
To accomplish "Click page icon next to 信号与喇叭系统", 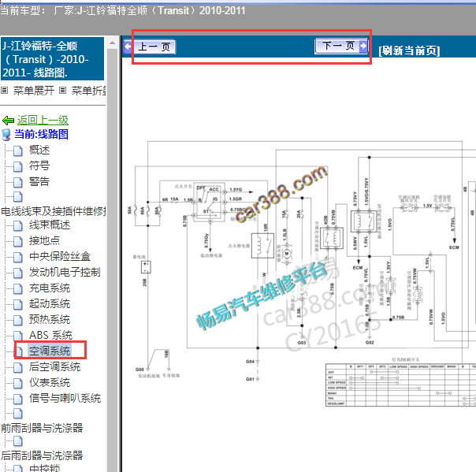I will coord(18,400).
